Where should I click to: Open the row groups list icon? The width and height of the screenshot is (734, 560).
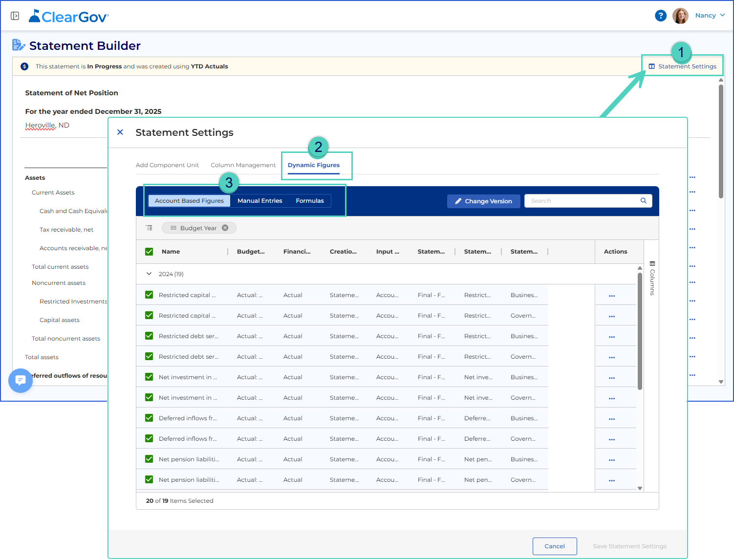149,228
